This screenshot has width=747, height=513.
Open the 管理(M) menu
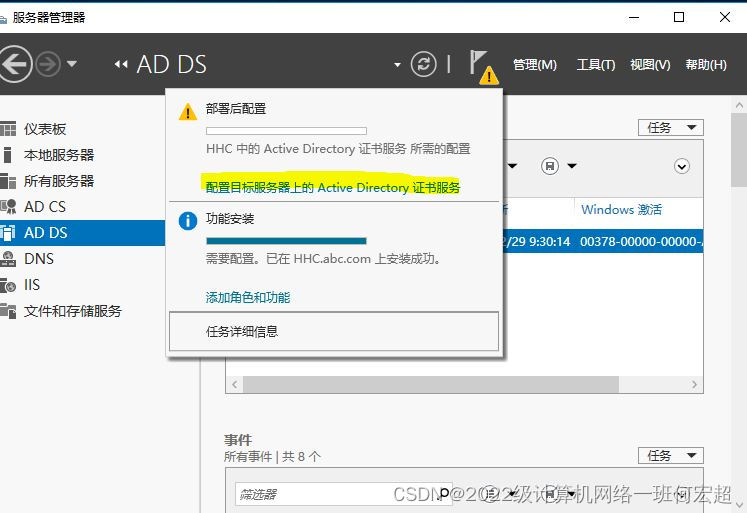535,64
